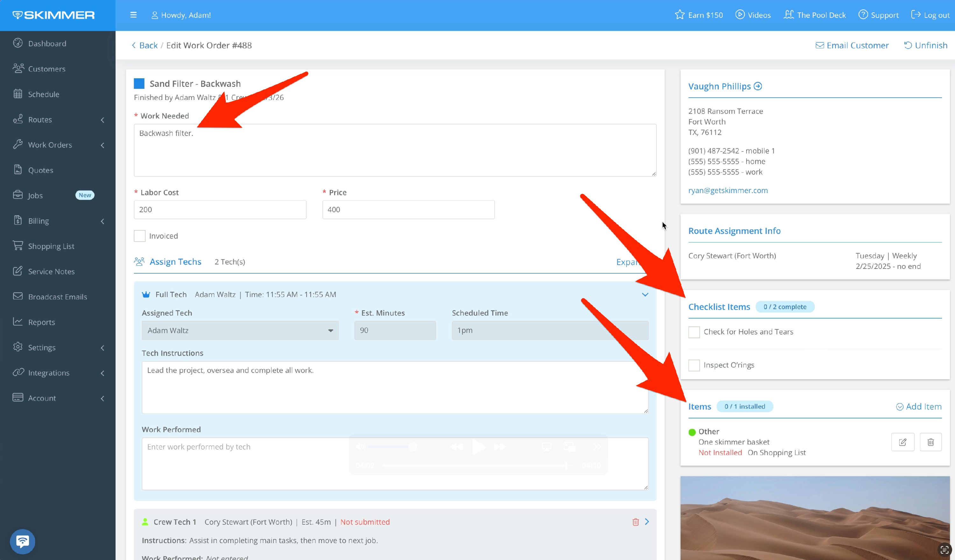Mark Inspect O'rings as complete
955x560 pixels.
point(694,365)
